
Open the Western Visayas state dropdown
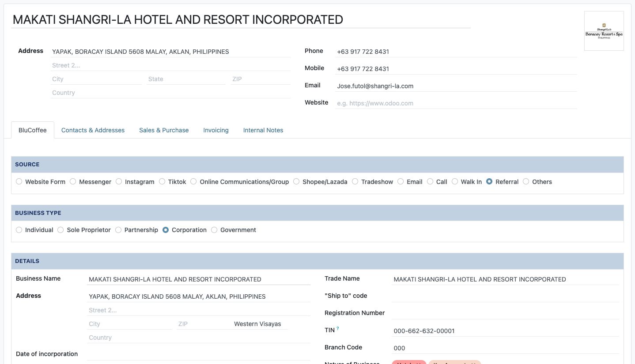point(260,324)
